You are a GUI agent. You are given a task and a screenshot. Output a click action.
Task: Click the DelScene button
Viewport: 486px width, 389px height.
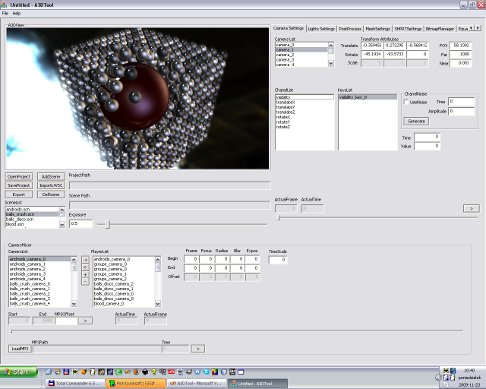tap(51, 194)
